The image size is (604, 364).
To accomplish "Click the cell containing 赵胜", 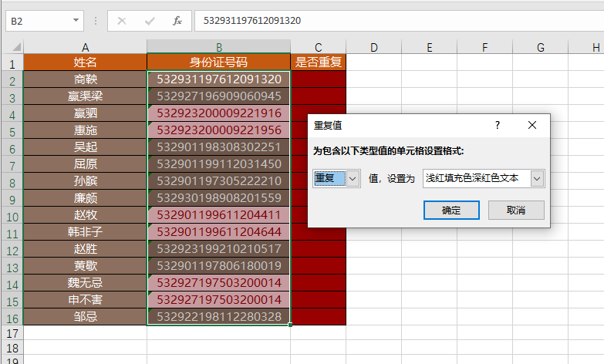I will point(85,248).
